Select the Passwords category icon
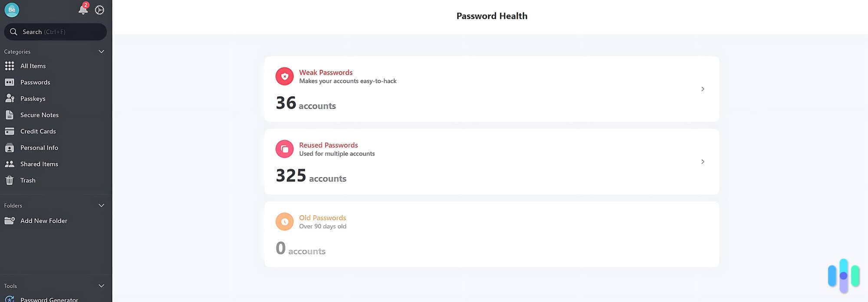The height and width of the screenshot is (302, 868). (10, 82)
